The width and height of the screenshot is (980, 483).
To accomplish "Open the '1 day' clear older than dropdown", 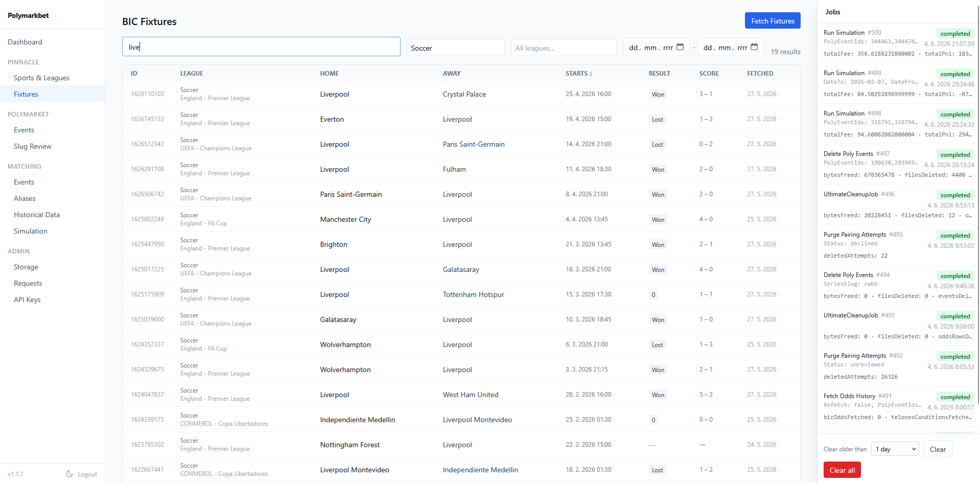I will (x=895, y=449).
